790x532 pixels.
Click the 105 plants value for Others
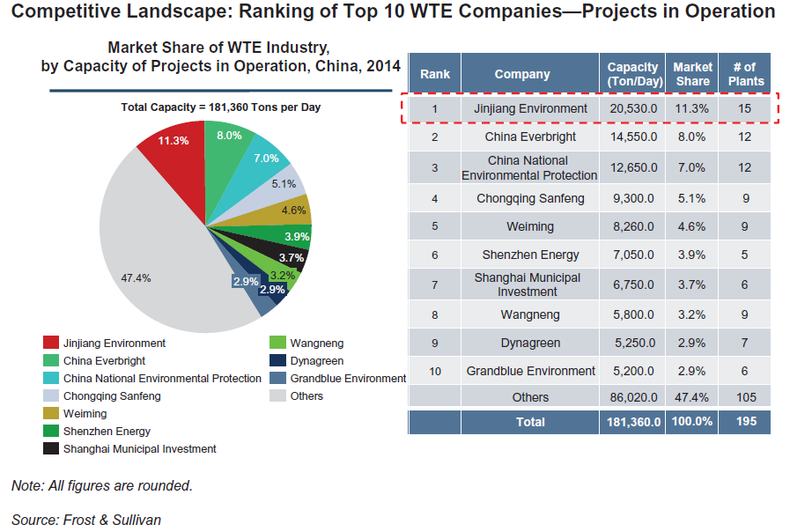click(x=746, y=397)
